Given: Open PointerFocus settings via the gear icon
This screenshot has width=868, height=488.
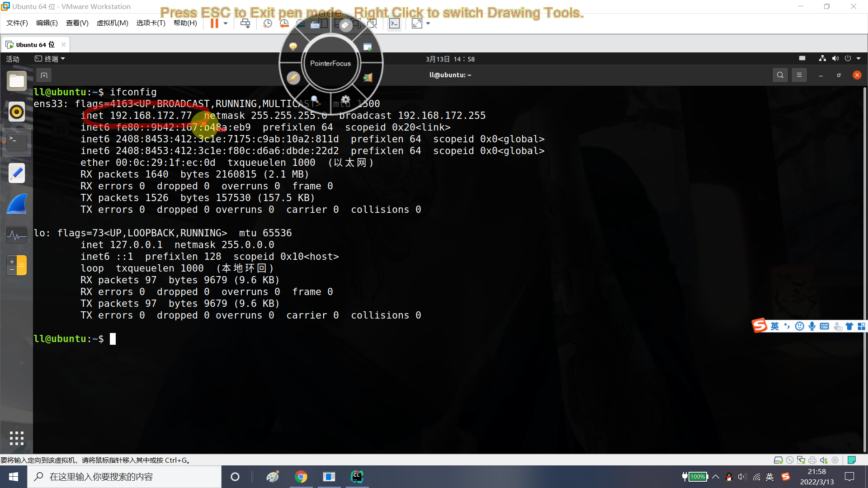Looking at the screenshot, I should 345,99.
